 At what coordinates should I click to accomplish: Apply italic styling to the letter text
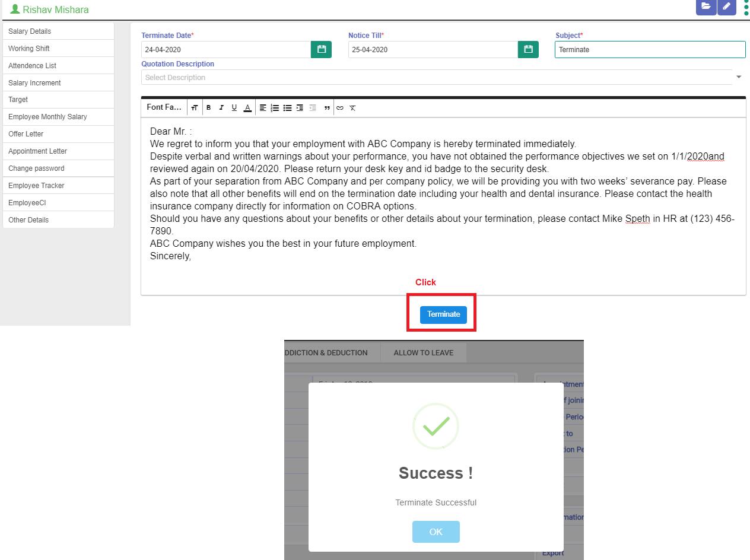pos(221,107)
